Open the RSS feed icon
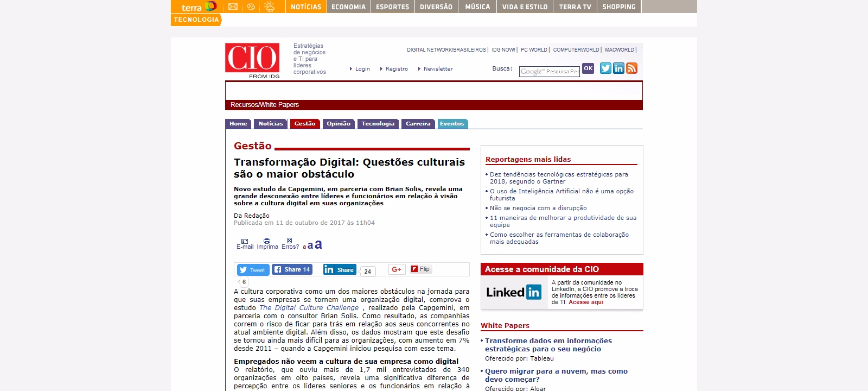This screenshot has width=868, height=391. (x=631, y=68)
